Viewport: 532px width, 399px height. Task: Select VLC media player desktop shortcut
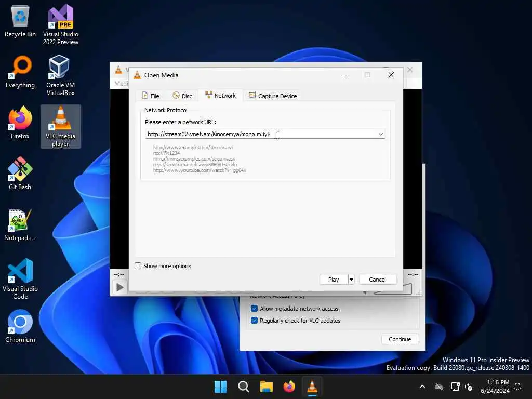[x=60, y=126]
